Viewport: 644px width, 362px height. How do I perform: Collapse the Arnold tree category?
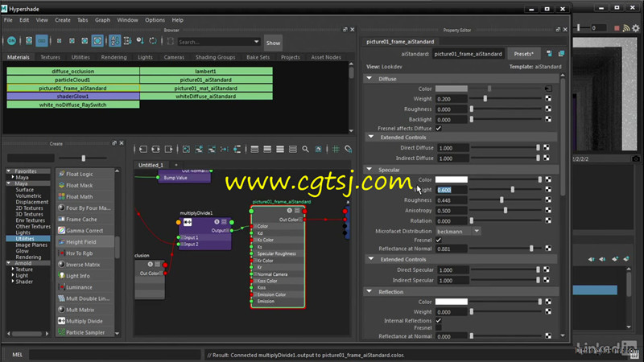[x=9, y=263]
